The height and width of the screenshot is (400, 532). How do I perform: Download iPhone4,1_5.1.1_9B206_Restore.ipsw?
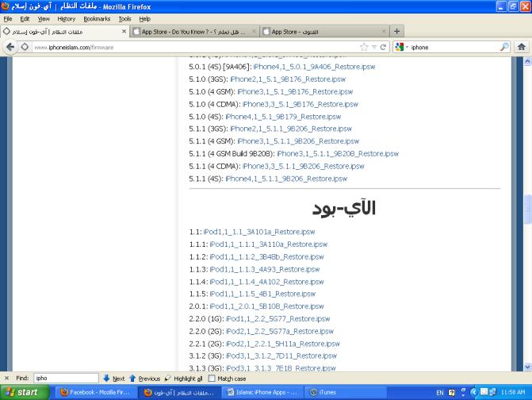286,179
